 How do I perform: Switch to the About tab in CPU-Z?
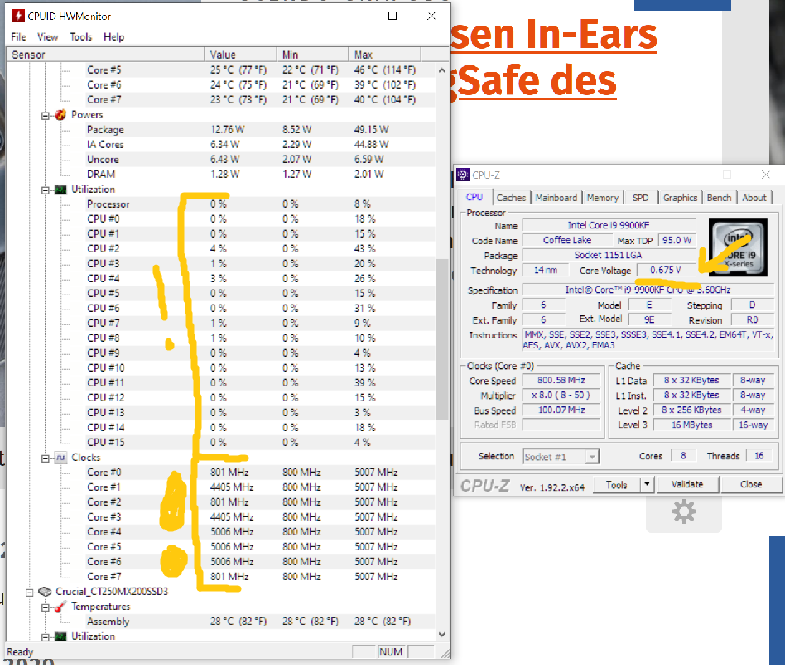pos(754,198)
